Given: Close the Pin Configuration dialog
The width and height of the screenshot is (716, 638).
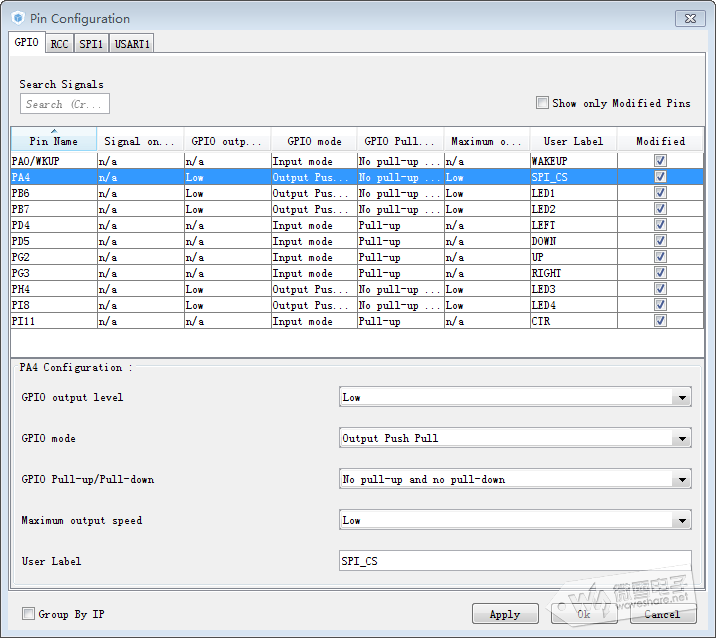Looking at the screenshot, I should (x=689, y=18).
